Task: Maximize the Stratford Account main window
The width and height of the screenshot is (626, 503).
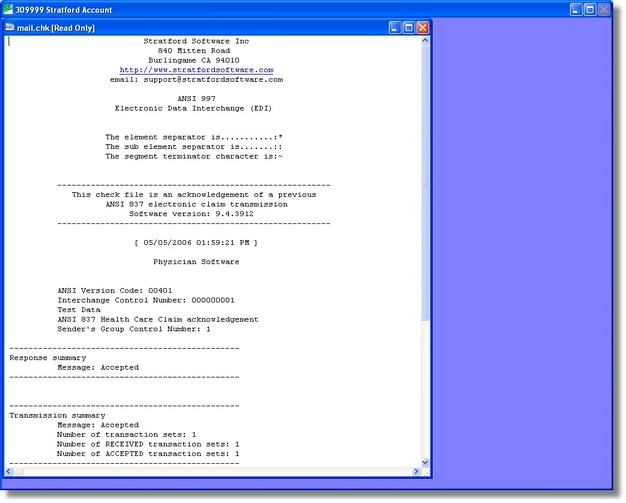Action: click(x=590, y=9)
